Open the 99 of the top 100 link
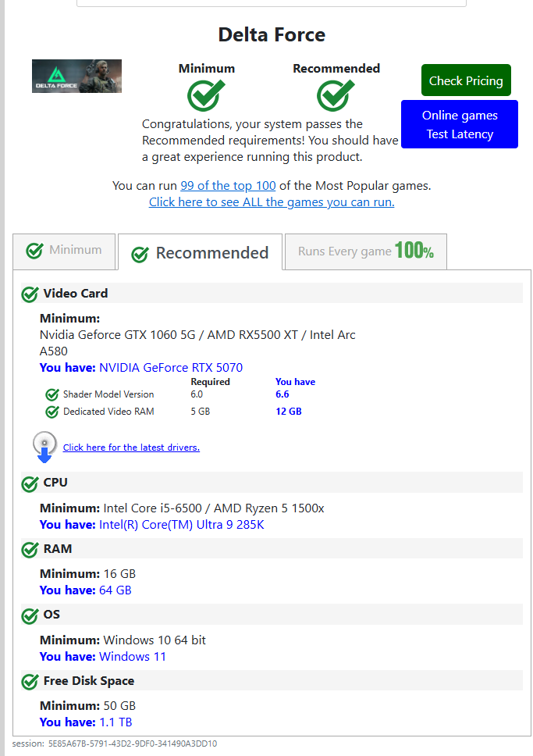The height and width of the screenshot is (756, 533). (x=228, y=186)
